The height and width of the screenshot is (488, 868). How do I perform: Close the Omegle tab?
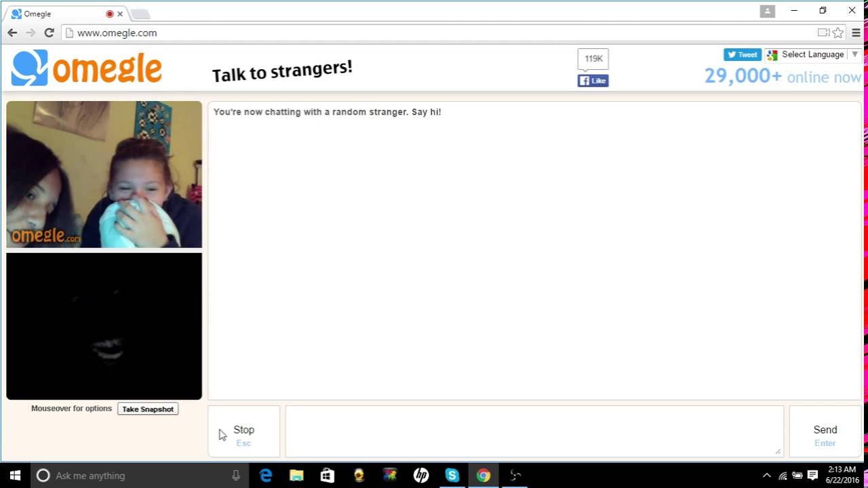120,14
